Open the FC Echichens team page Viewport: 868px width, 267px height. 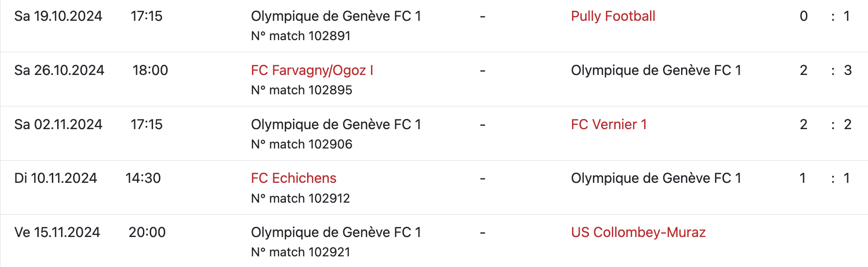(x=294, y=178)
